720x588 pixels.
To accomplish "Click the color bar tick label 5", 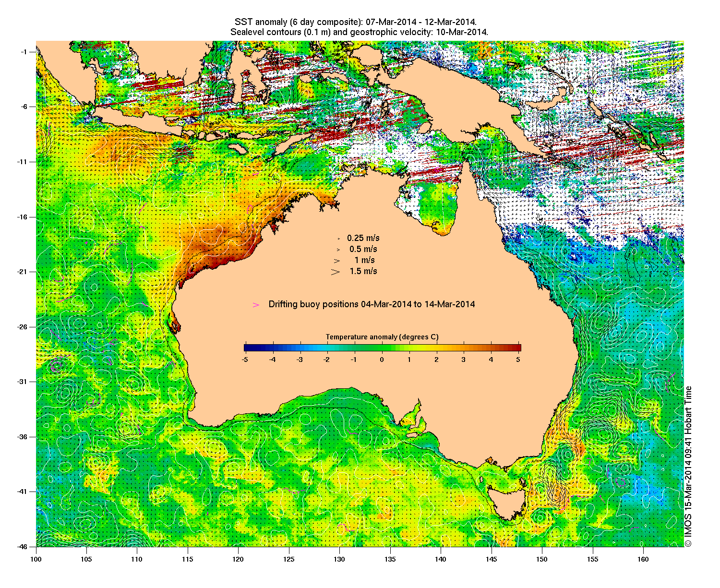I will pyautogui.click(x=518, y=359).
